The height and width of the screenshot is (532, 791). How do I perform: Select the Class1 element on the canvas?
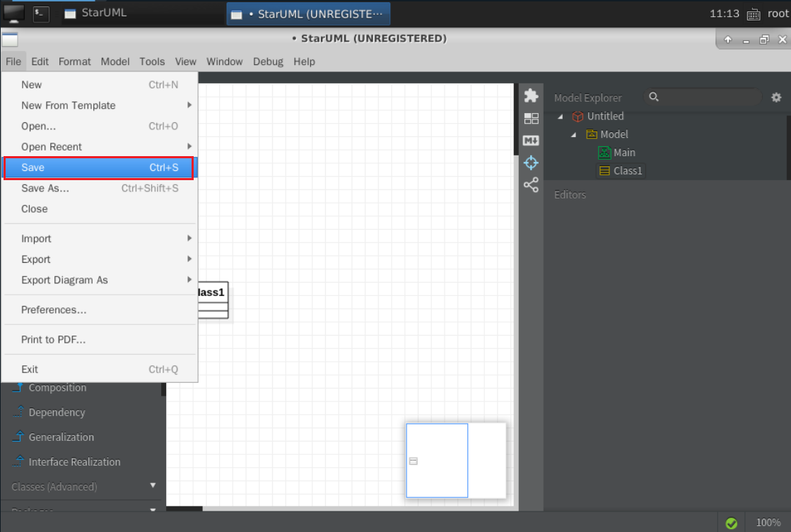213,300
